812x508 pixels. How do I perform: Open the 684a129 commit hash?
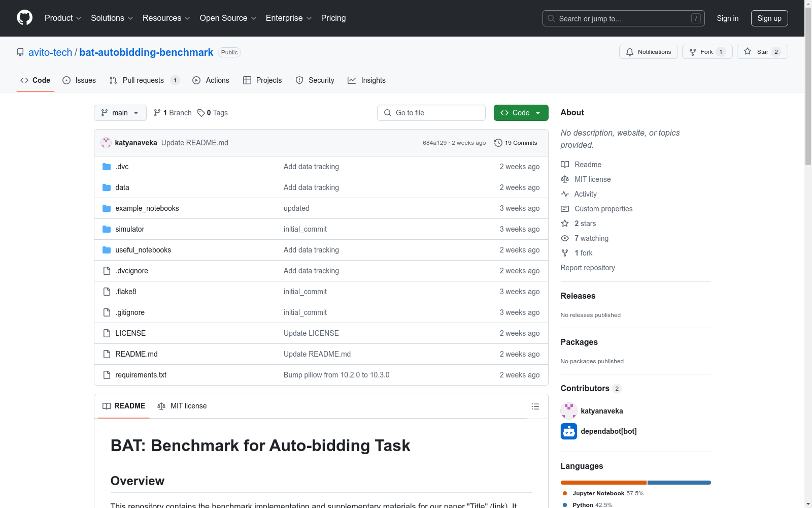(434, 143)
